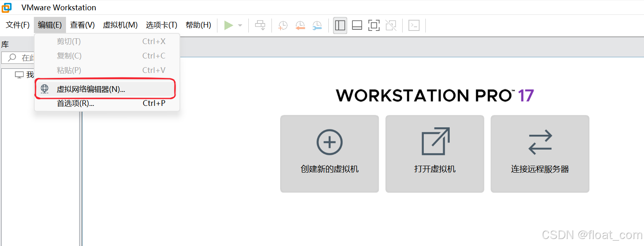
Task: Select 剪切(T) in the edit menu
Action: point(107,42)
